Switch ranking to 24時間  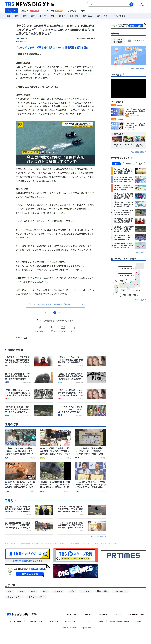point(128,164)
